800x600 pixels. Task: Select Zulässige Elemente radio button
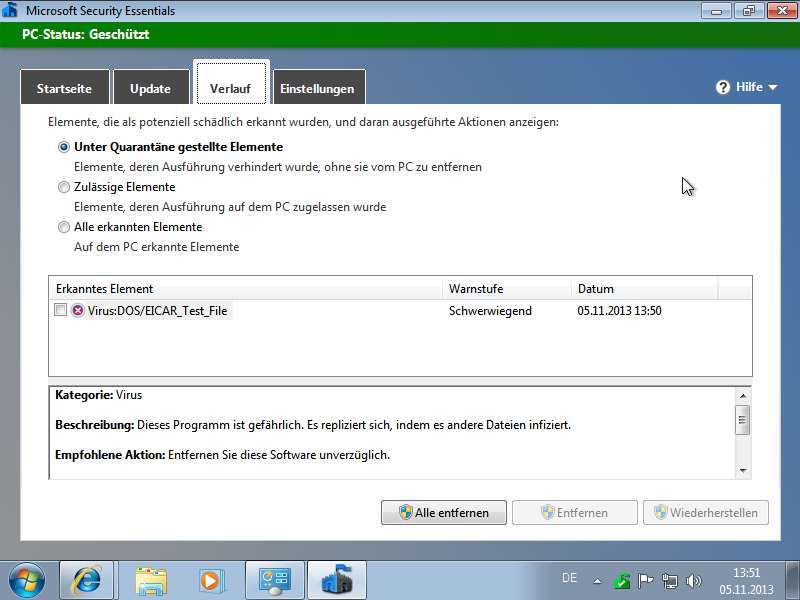pyautogui.click(x=64, y=187)
